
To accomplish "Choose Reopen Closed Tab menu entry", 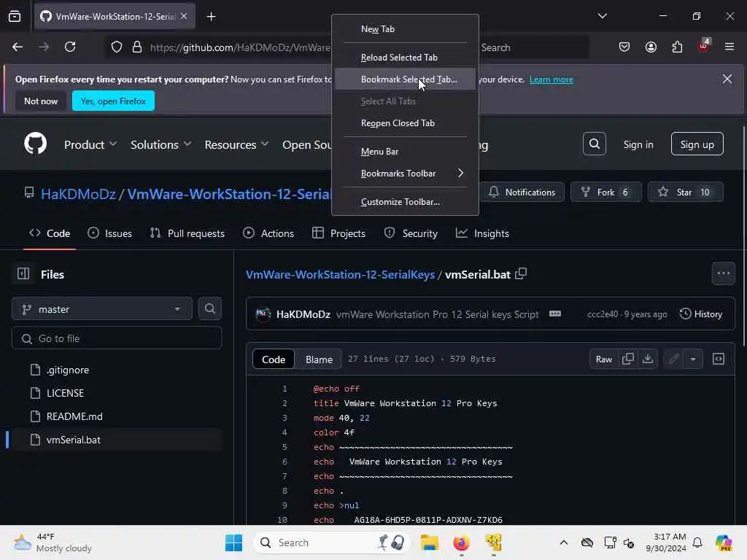I will click(x=405, y=122).
